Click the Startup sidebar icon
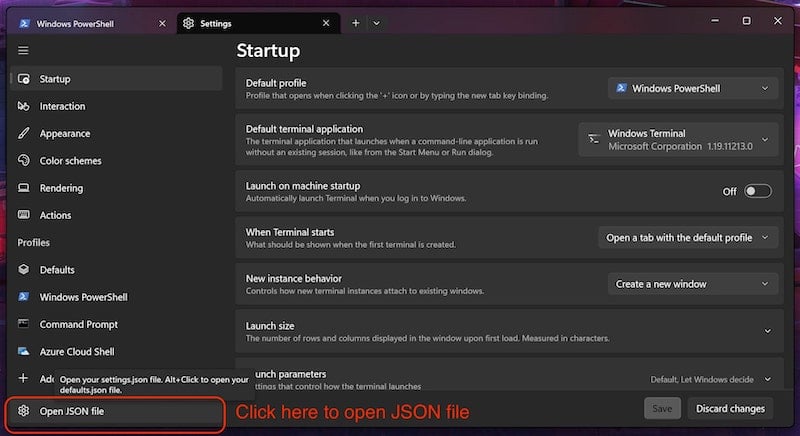This screenshot has height=436, width=800. [23, 79]
